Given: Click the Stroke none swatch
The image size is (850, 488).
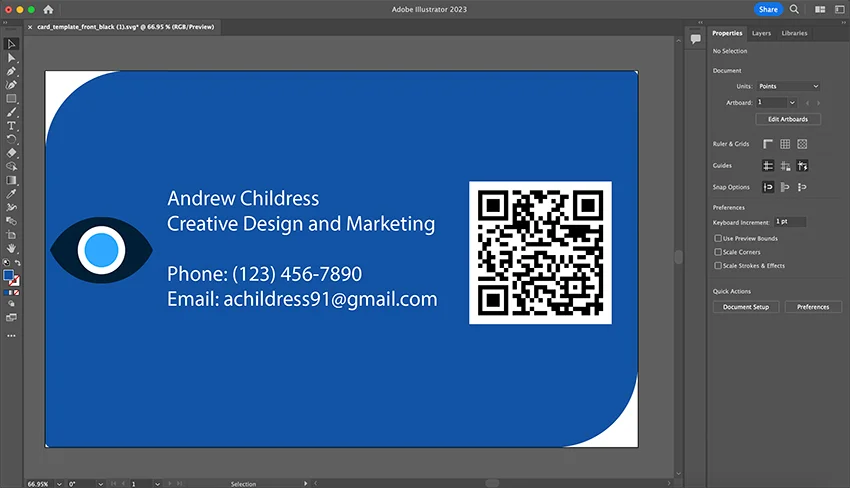Looking at the screenshot, I should pyautogui.click(x=15, y=280).
